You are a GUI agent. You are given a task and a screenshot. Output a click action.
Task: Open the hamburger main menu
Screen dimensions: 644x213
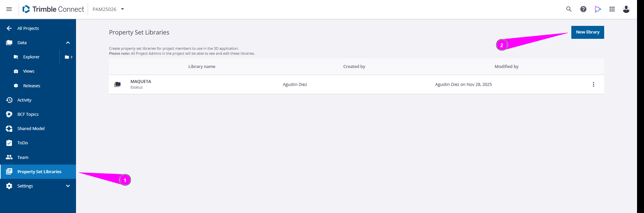tap(9, 9)
